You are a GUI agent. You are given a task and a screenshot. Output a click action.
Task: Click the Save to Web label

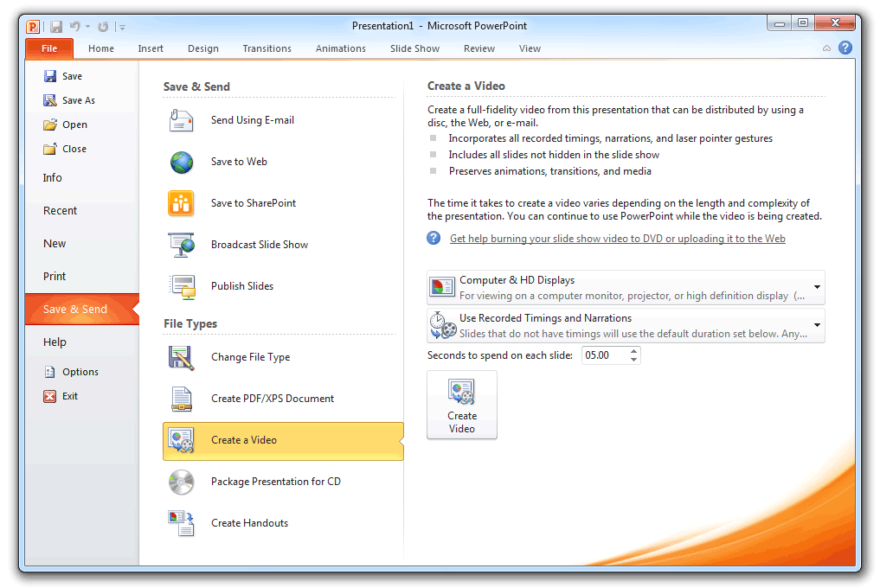pyautogui.click(x=239, y=162)
